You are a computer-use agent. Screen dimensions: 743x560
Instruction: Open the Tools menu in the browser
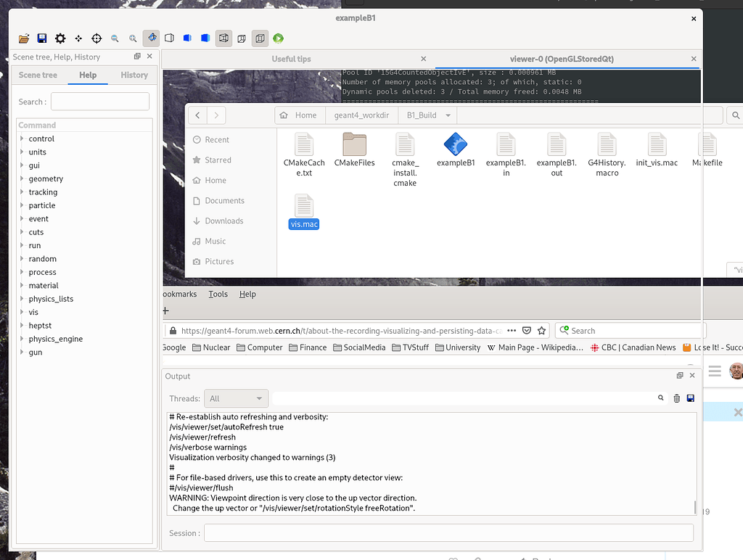coord(218,294)
